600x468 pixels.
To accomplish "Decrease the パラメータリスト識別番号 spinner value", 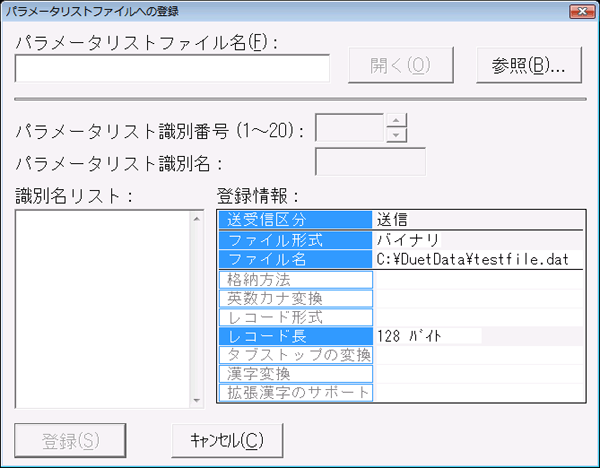I will [x=397, y=135].
